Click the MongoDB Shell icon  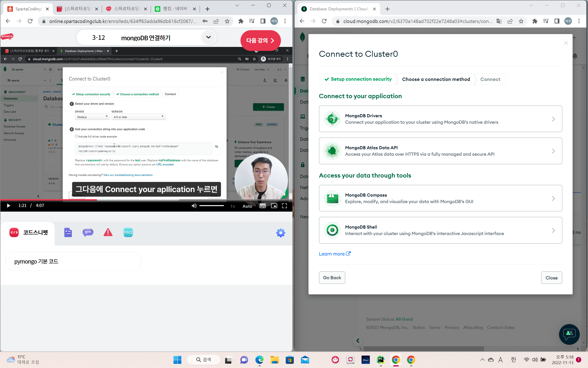pyautogui.click(x=332, y=230)
